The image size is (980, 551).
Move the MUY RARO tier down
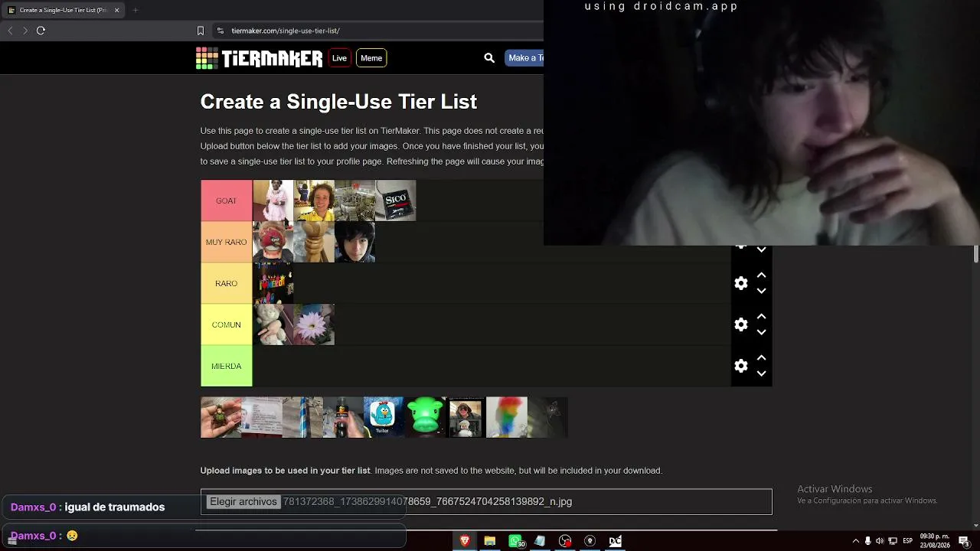pyautogui.click(x=761, y=249)
